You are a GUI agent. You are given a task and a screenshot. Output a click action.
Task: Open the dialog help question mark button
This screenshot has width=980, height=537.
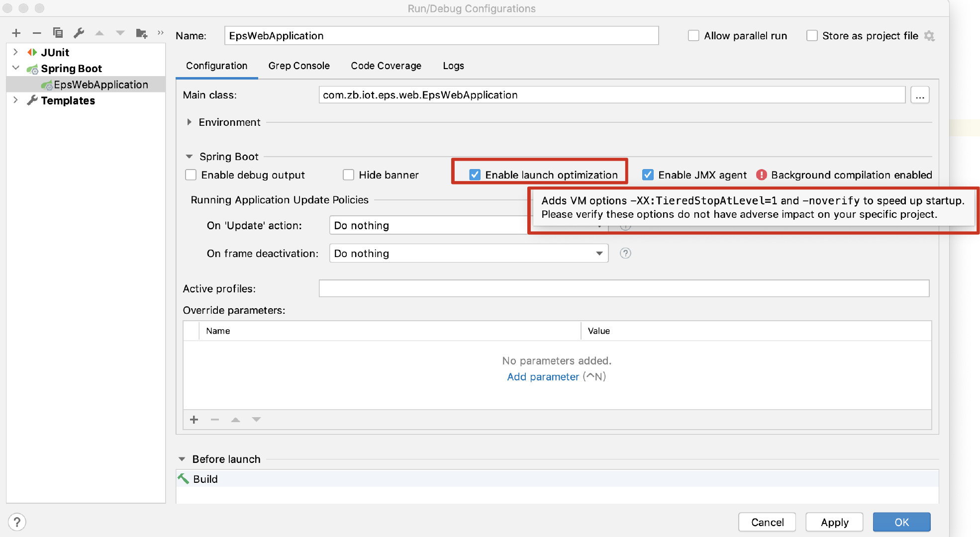click(x=17, y=522)
